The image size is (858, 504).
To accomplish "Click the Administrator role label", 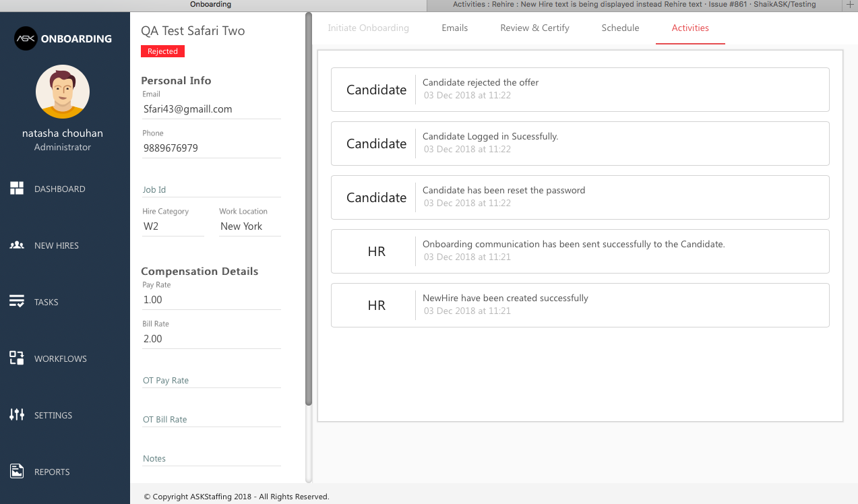I will [x=63, y=147].
